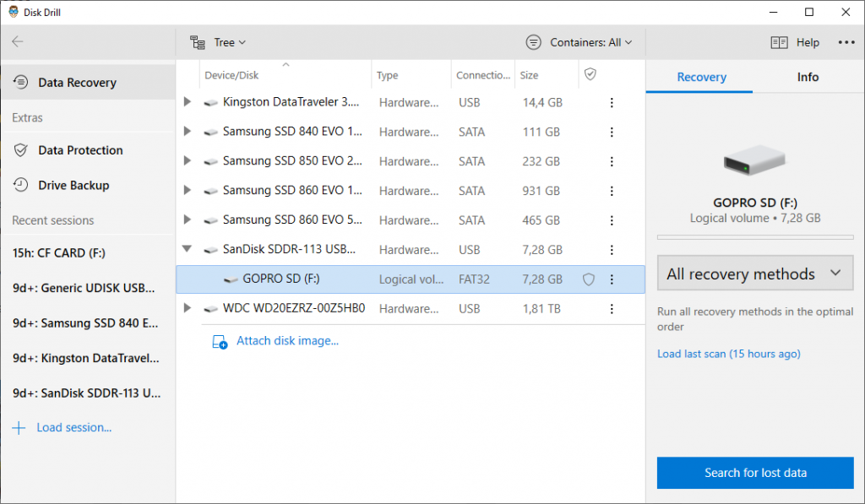The width and height of the screenshot is (865, 504).
Task: Open the three-dot menu for WDC WD20EZRZ
Action: click(x=612, y=309)
